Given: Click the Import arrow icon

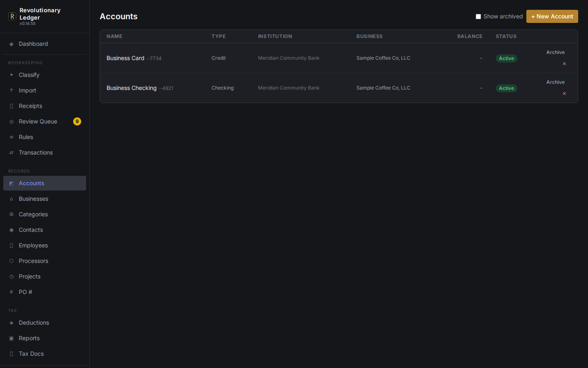Looking at the screenshot, I should click(11, 91).
